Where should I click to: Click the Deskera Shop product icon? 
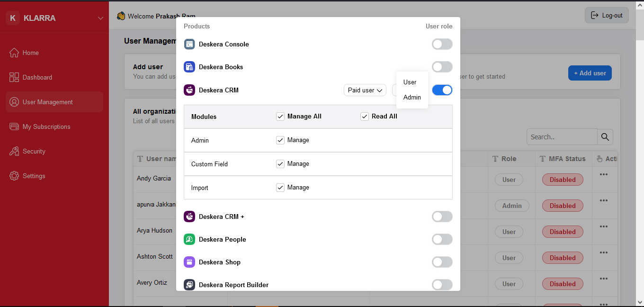[189, 262]
